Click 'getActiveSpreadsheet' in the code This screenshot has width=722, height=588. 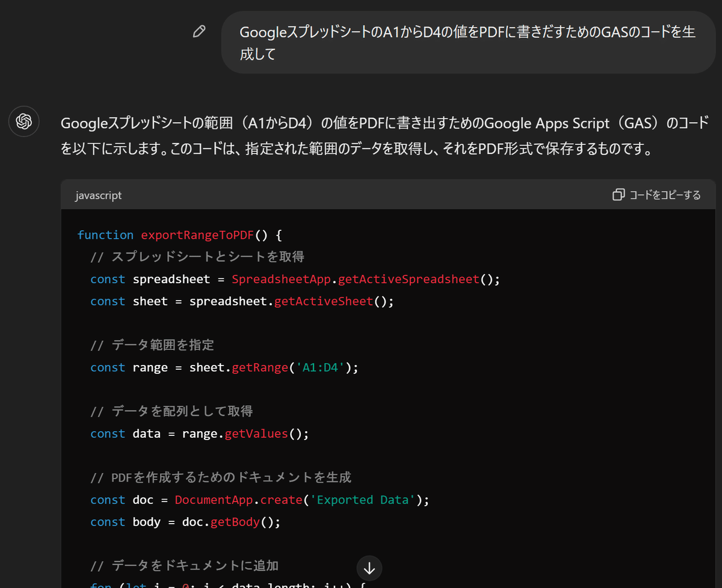tap(409, 280)
